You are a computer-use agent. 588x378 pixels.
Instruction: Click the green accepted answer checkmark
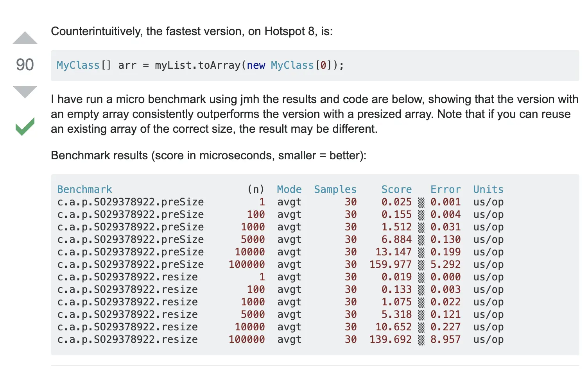25,127
